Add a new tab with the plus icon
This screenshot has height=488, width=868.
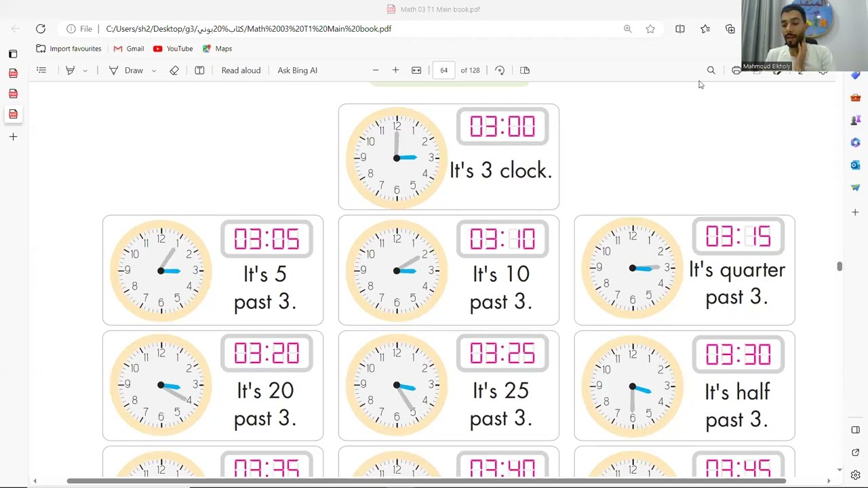pyautogui.click(x=13, y=137)
